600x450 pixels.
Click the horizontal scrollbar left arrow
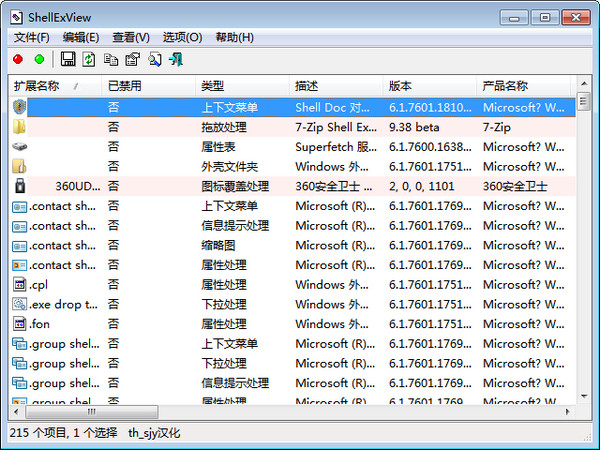[16, 412]
